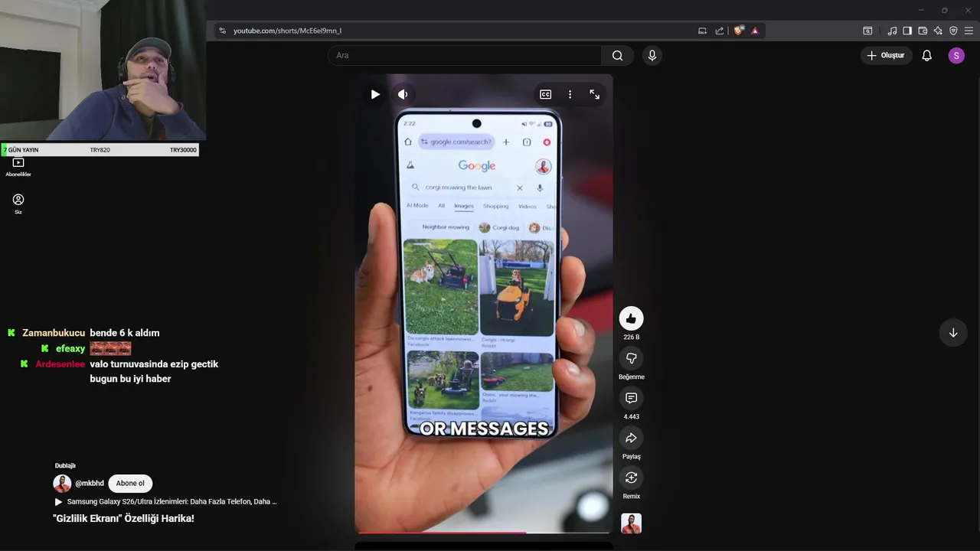Like the Short with thumbs up
This screenshot has height=551, width=980.
[631, 318]
